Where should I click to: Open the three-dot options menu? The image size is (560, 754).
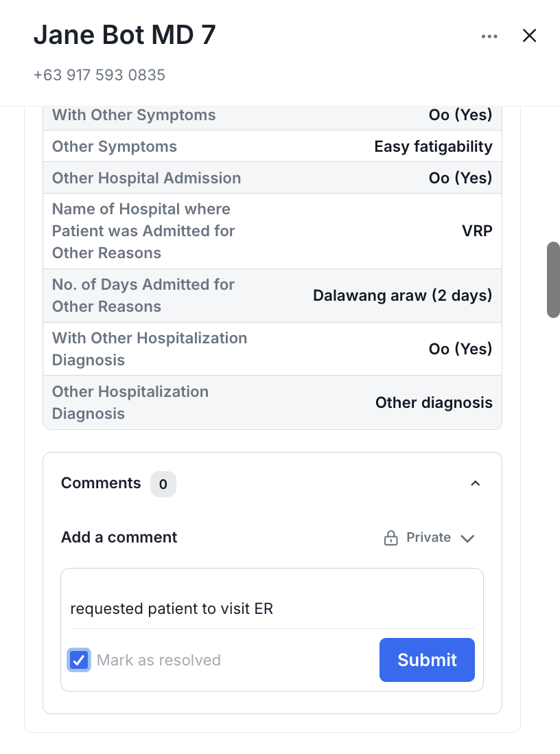coord(489,36)
